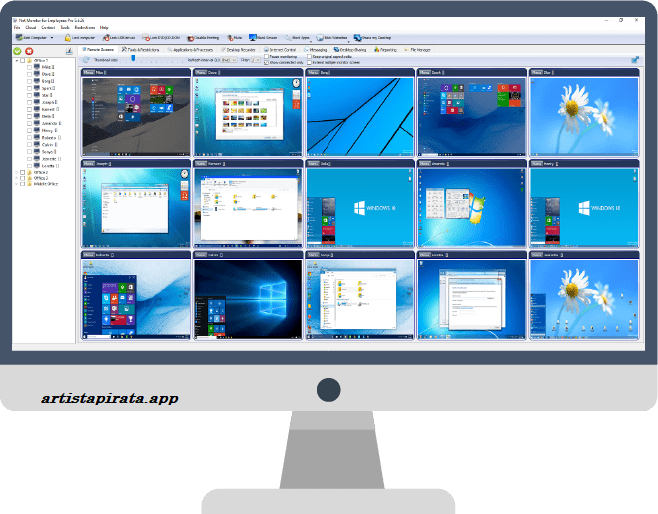
Task: Check the Office 1 group checkbox
Action: tap(23, 60)
